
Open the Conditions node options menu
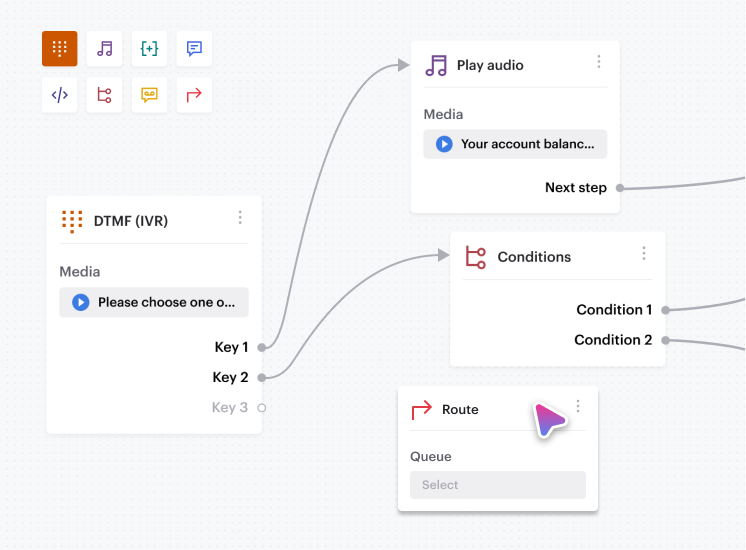tap(644, 253)
